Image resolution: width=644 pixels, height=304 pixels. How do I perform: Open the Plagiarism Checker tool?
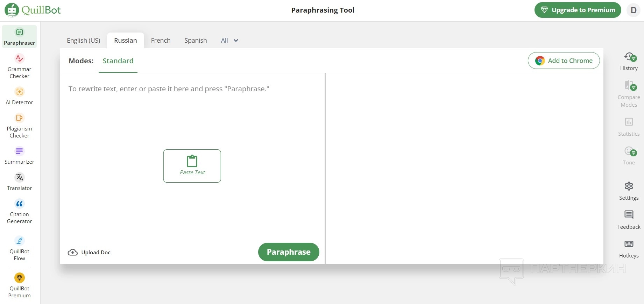click(20, 126)
